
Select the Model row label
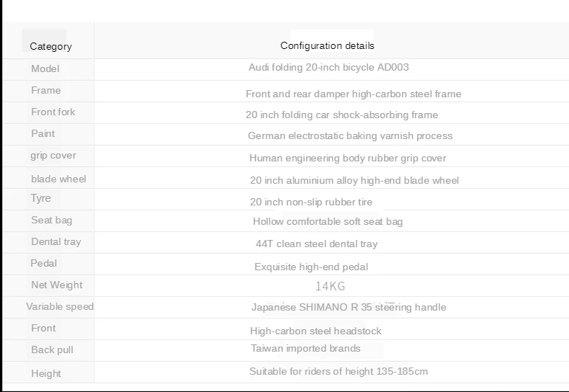pyautogui.click(x=45, y=68)
